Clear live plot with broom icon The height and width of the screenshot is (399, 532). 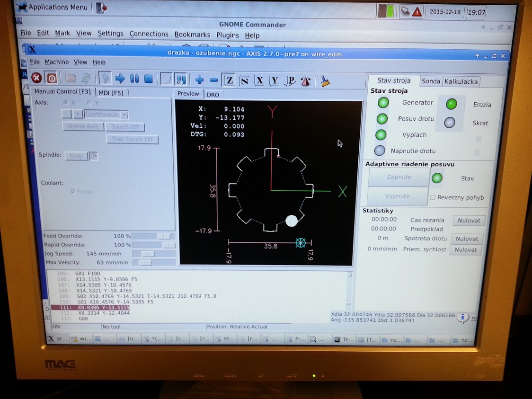point(325,81)
